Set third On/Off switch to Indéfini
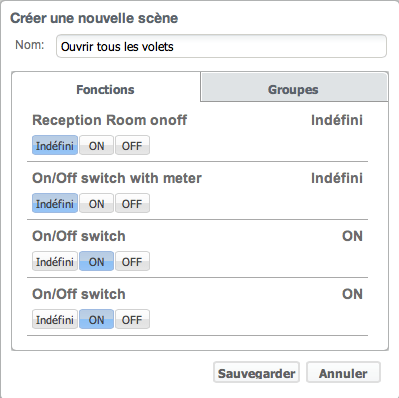This screenshot has width=399, height=398. [55, 261]
